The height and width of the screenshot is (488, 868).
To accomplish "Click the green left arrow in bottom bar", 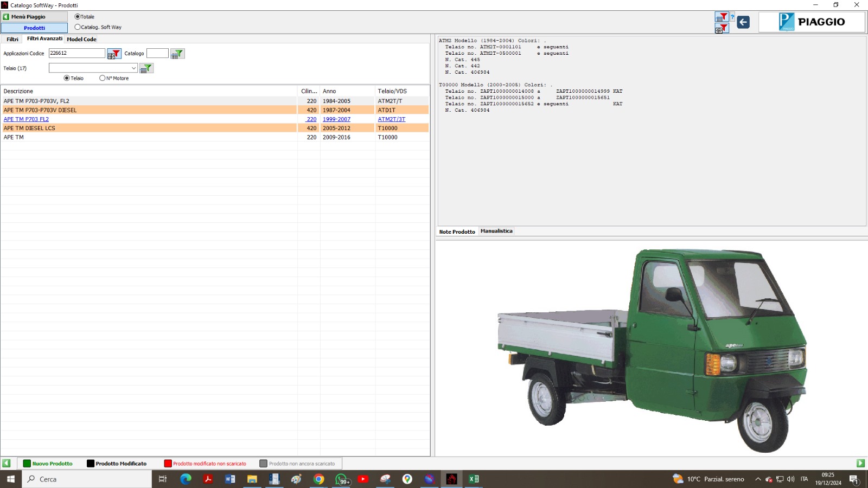I will click(7, 463).
